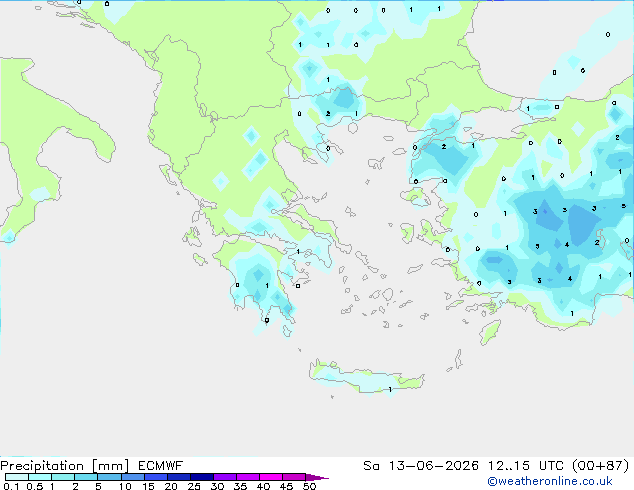The image size is (634, 490).
Task: Select the legend swatch between 35 and 40
Action: tap(247, 477)
